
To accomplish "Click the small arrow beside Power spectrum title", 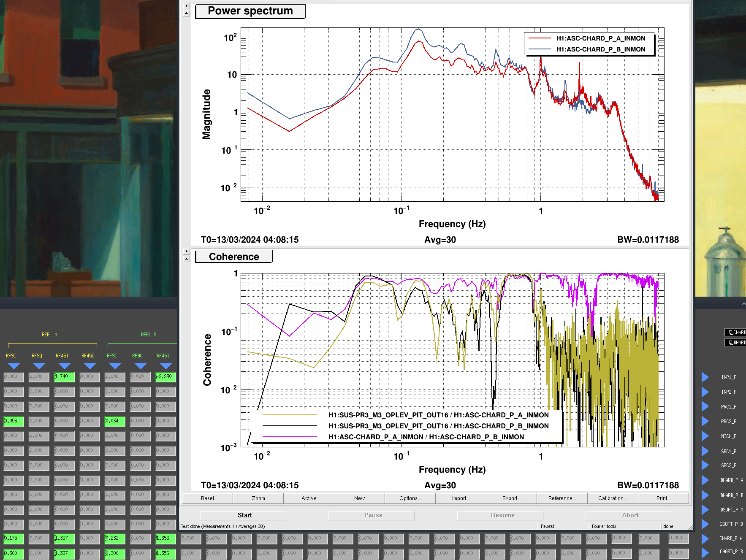I will pyautogui.click(x=187, y=6).
